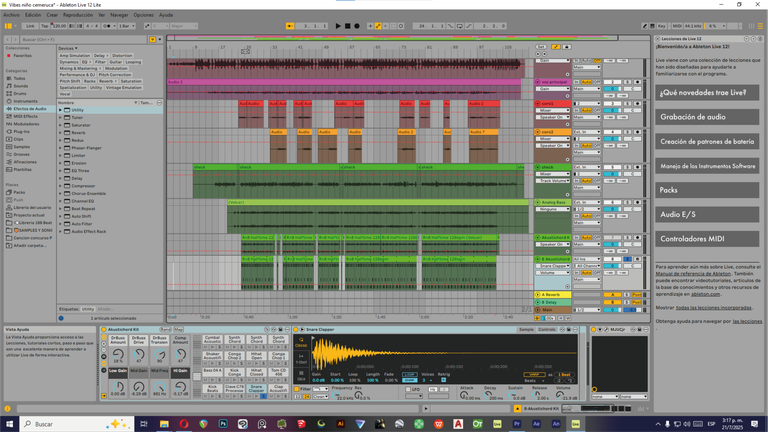The width and height of the screenshot is (768, 432).
Task: Select Samples category in browser
Action: click(x=22, y=146)
